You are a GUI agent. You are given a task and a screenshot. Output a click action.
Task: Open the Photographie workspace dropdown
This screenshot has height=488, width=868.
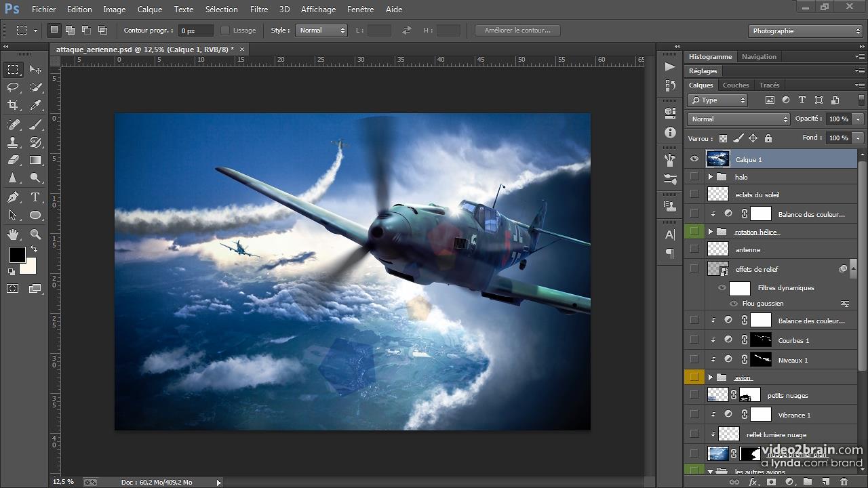(x=806, y=30)
